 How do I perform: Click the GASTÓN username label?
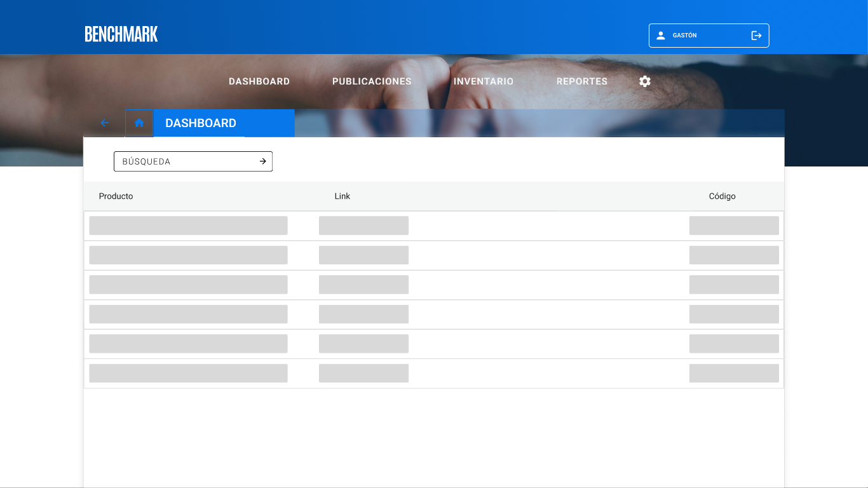685,36
